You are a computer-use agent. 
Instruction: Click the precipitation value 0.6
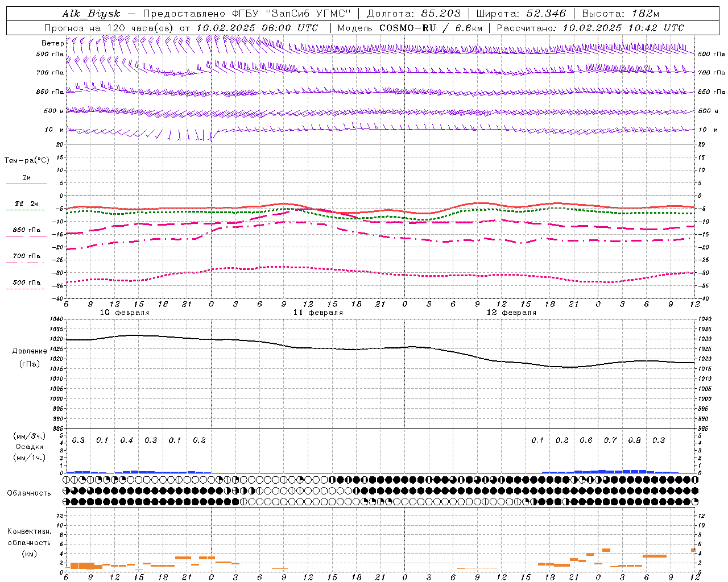pyautogui.click(x=586, y=440)
